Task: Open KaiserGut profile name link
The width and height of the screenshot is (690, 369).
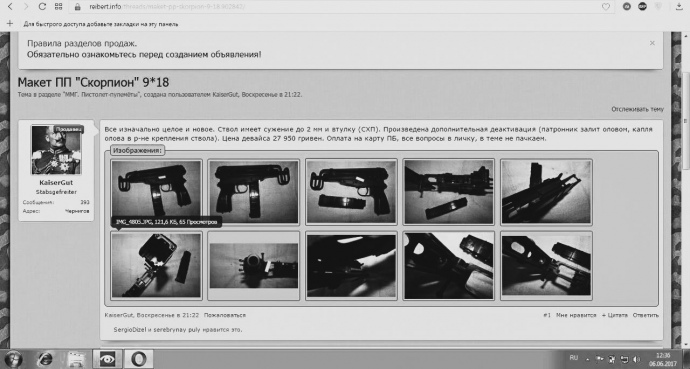Action: (56, 183)
